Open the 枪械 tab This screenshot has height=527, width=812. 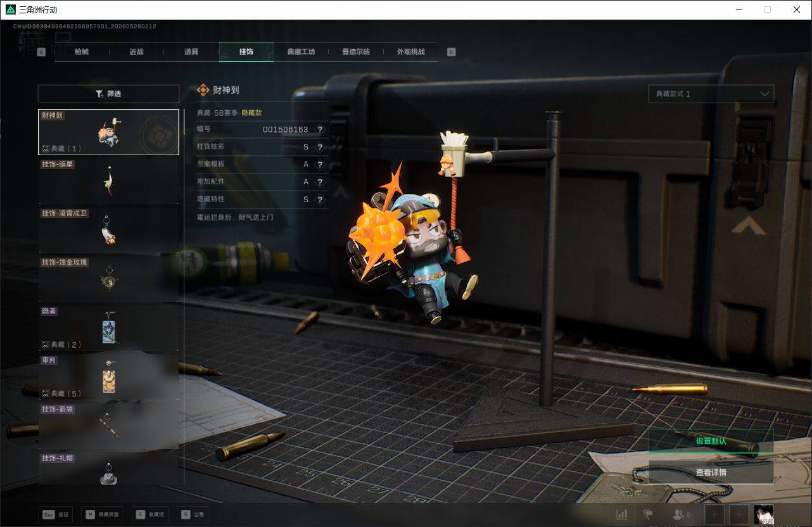[x=82, y=52]
